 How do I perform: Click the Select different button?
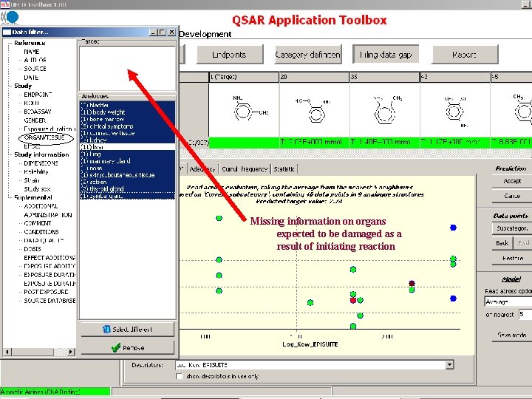click(x=128, y=329)
